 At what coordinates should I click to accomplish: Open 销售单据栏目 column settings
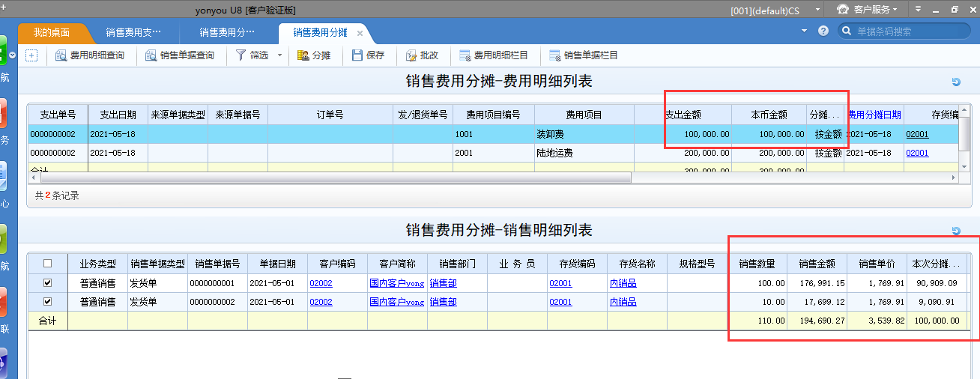584,55
